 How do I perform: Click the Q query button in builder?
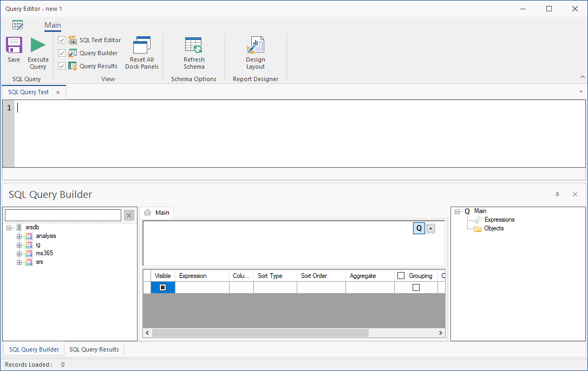click(x=419, y=228)
